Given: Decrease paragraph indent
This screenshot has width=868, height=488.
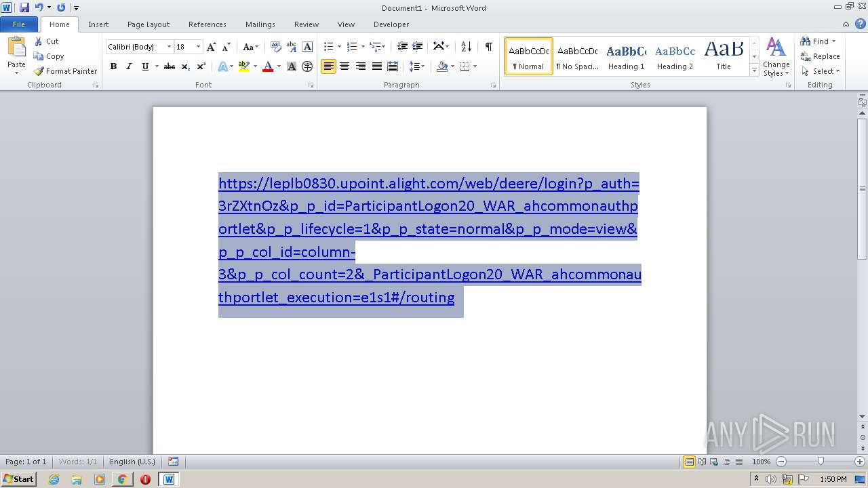Looking at the screenshot, I should tap(402, 47).
